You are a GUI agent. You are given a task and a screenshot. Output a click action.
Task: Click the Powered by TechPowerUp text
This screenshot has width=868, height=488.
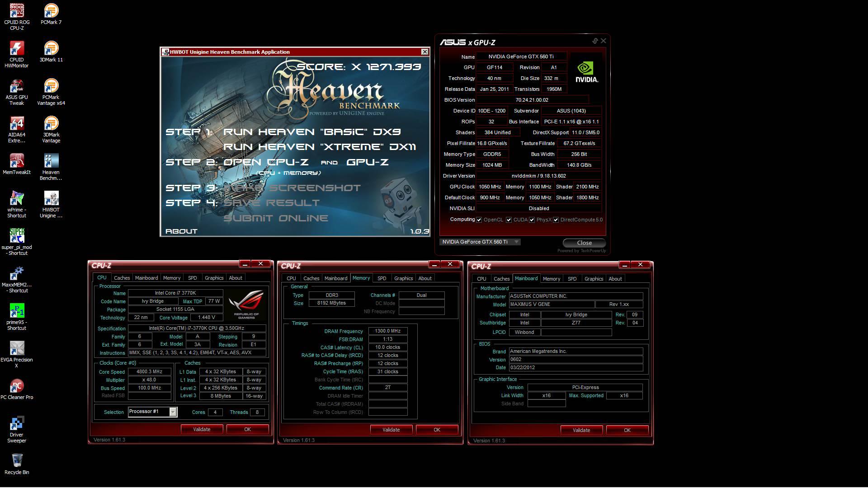click(x=581, y=251)
